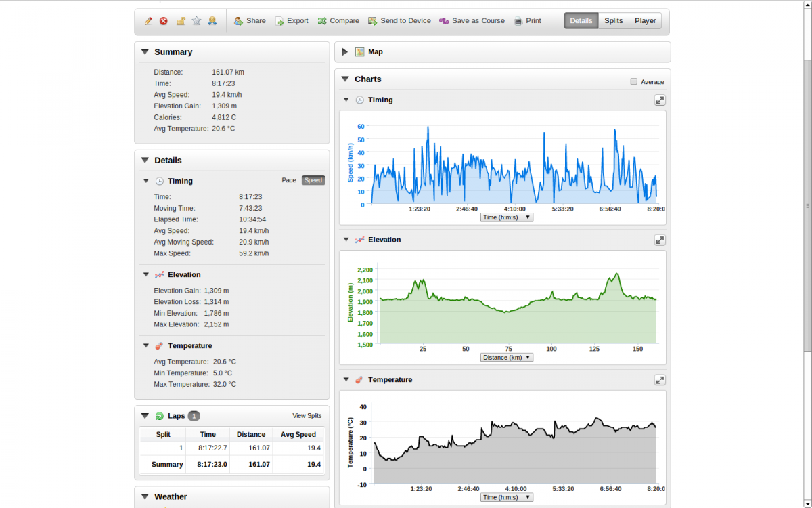Screen dimensions: 812x508
Task: Open the Distance (km) axis dropdown
Action: tap(507, 358)
